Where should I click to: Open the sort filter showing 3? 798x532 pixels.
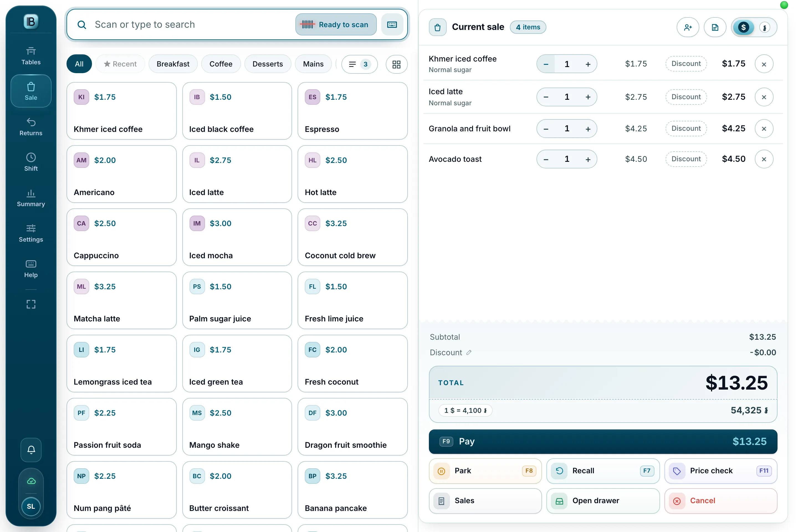pyautogui.click(x=359, y=64)
